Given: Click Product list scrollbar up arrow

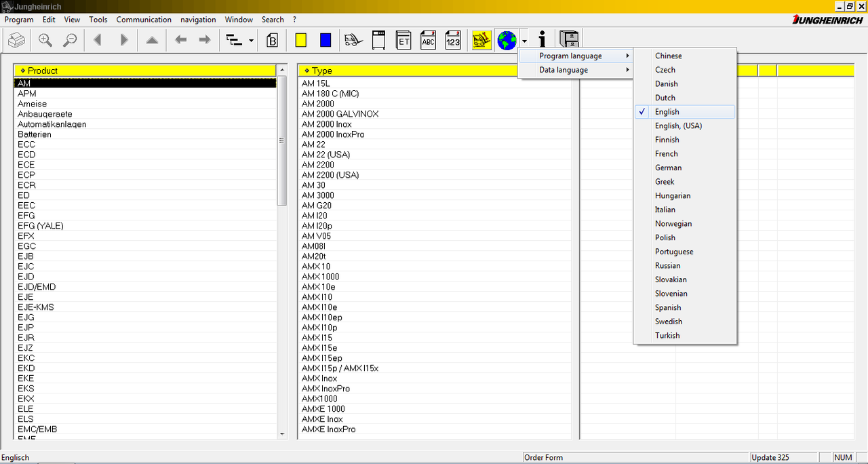Looking at the screenshot, I should coord(282,71).
